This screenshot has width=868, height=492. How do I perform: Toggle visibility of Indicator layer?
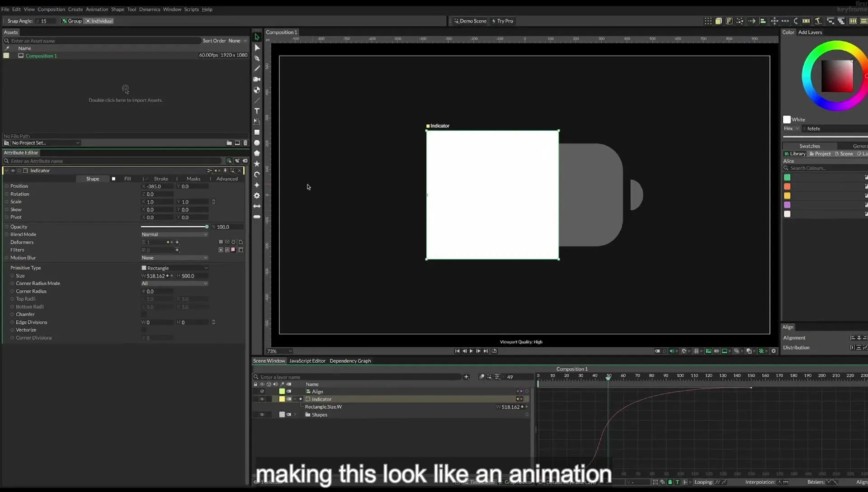click(x=262, y=399)
